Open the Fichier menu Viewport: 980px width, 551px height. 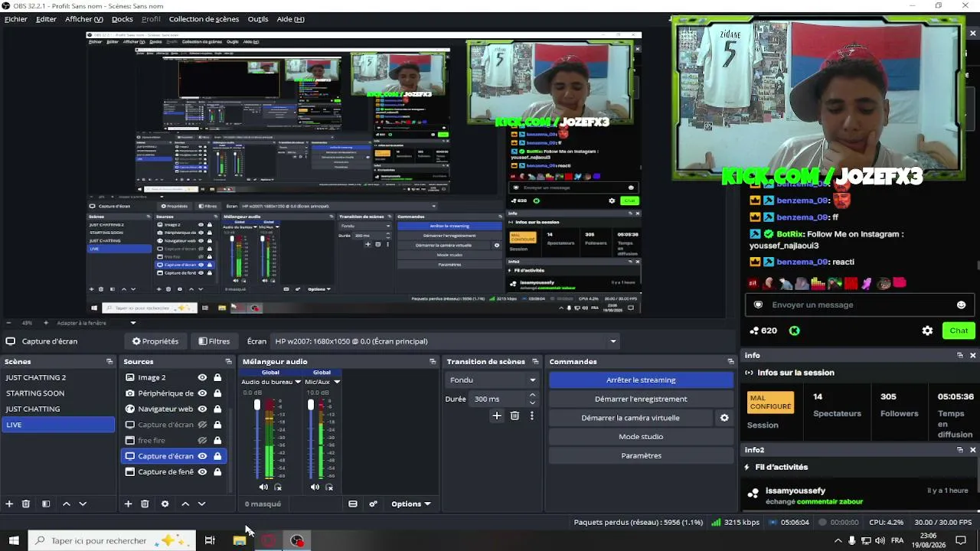tap(15, 19)
